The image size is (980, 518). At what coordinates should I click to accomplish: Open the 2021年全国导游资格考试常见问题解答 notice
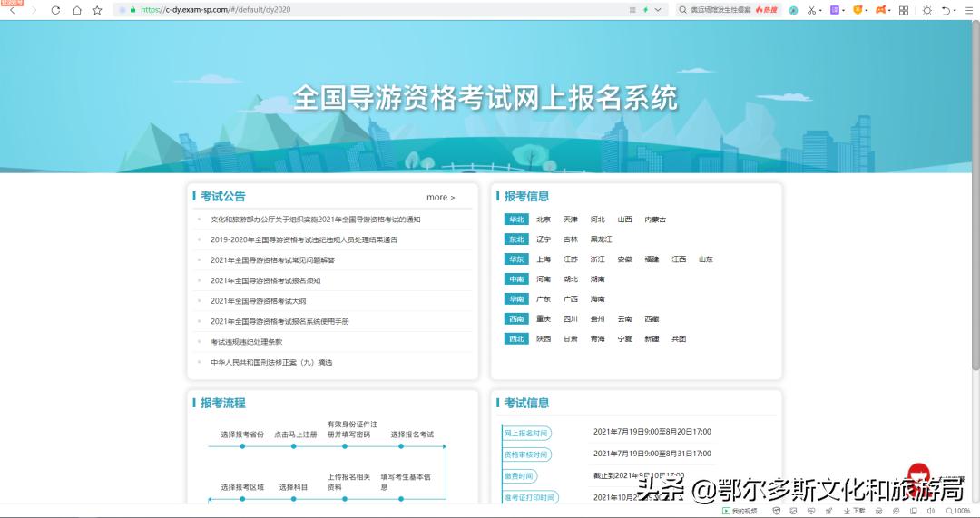point(272,260)
